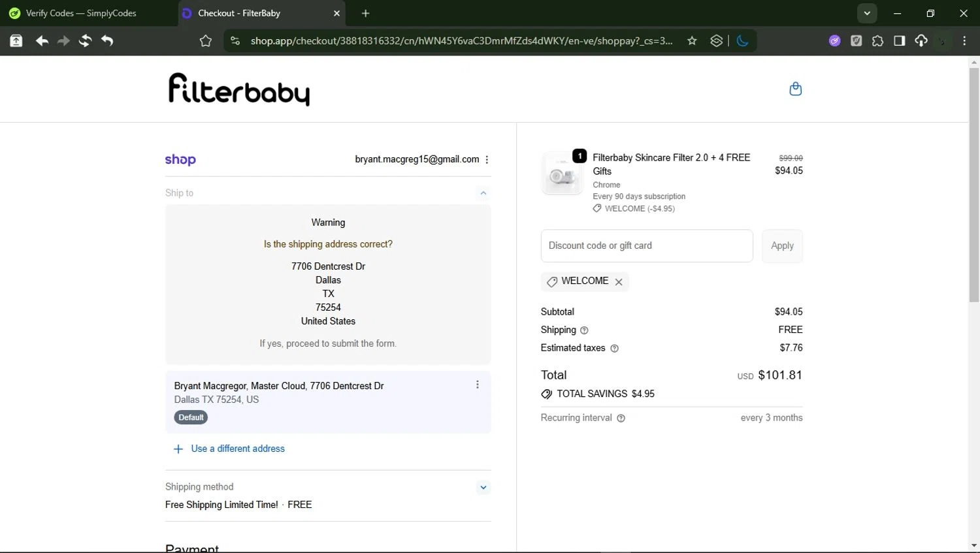Click the email bryant.macgreg15@gmail.com

pyautogui.click(x=417, y=159)
